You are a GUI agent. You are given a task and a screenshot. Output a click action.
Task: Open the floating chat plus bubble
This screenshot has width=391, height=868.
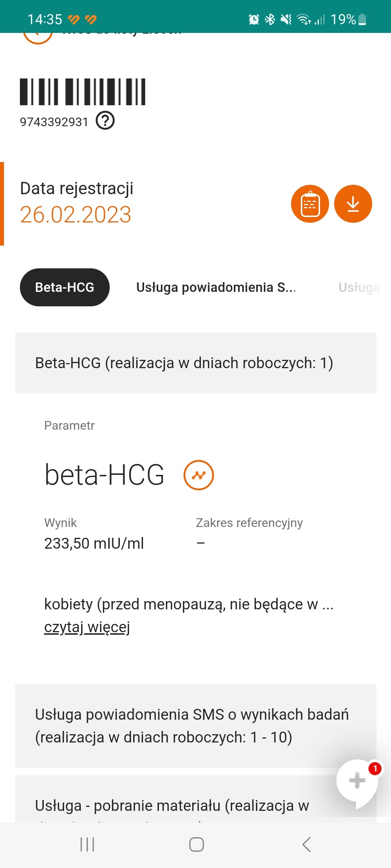pos(357,781)
